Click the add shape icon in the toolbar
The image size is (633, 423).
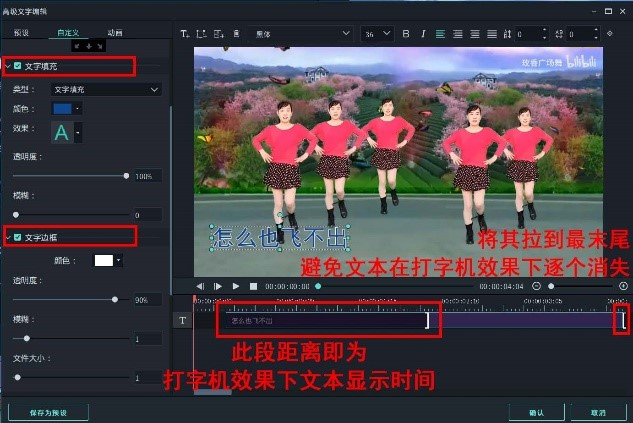[x=218, y=34]
